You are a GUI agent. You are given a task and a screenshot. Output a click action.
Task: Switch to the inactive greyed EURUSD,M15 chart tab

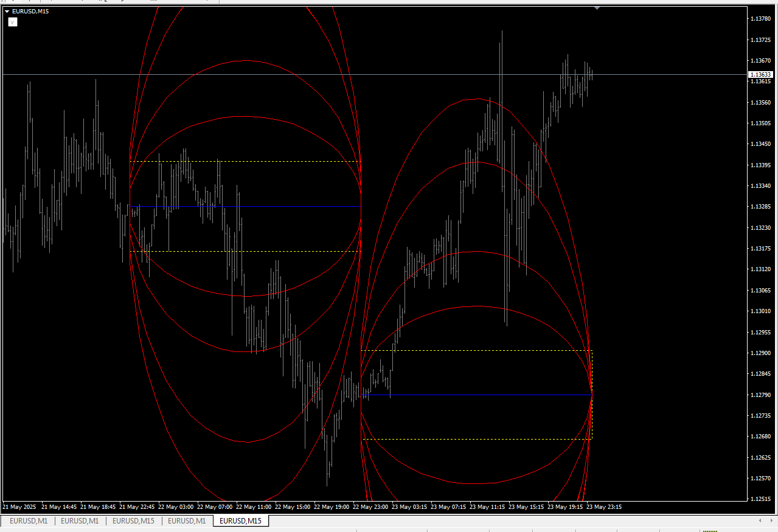(x=133, y=521)
